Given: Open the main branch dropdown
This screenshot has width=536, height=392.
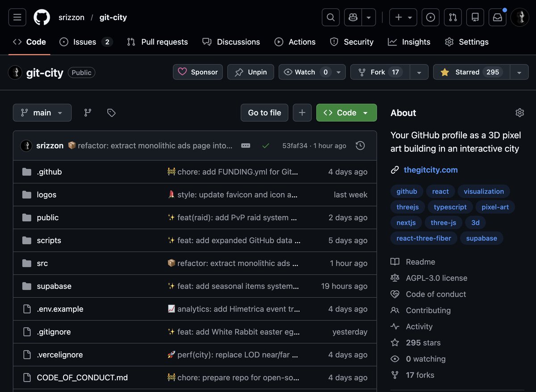Looking at the screenshot, I should click(42, 113).
